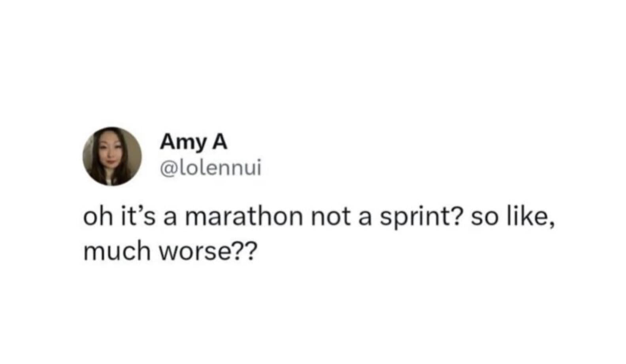626x364 pixels.
Task: Open the Amy A display name
Action: coord(193,143)
